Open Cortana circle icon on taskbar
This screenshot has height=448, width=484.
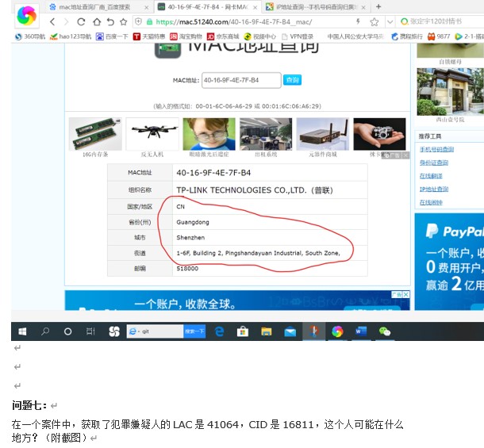click(67, 331)
